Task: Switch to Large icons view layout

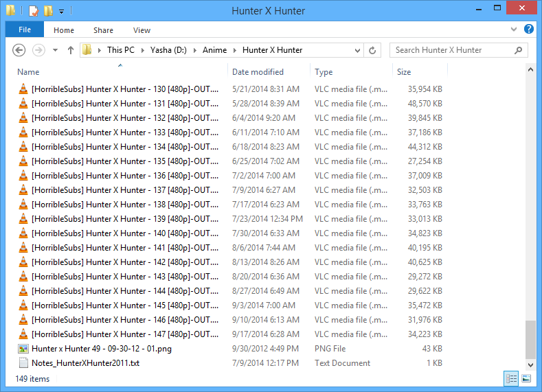Action: point(526,378)
